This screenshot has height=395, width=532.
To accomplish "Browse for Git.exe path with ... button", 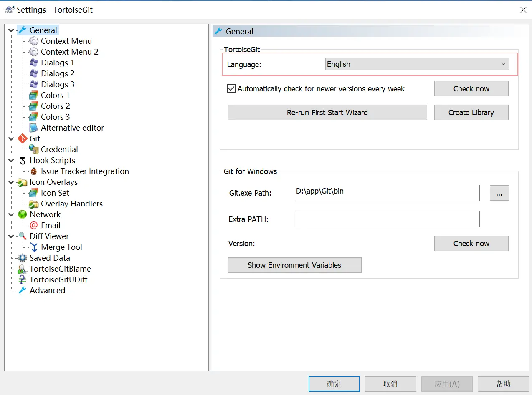I will coord(499,193).
